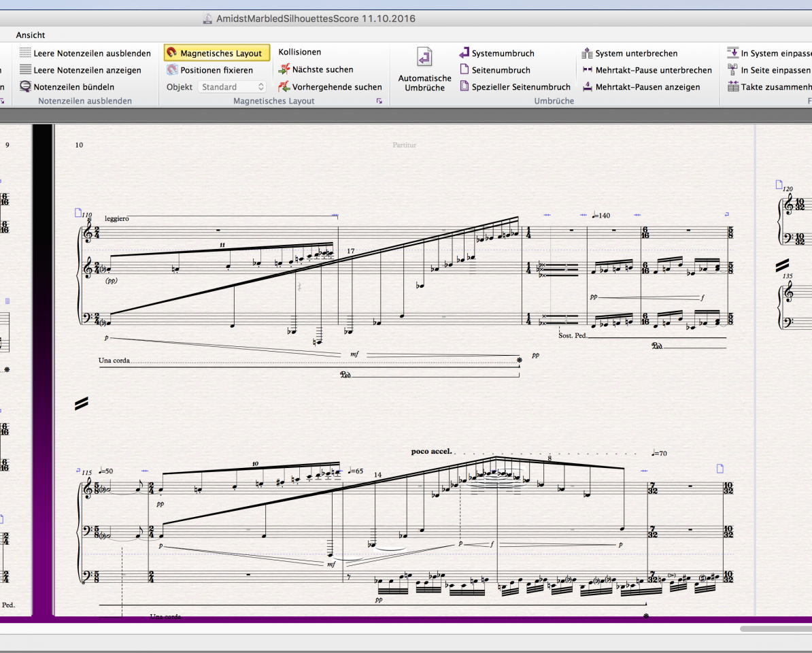Click the system divider marks between systems
Image resolution: width=812 pixels, height=653 pixels.
82,403
